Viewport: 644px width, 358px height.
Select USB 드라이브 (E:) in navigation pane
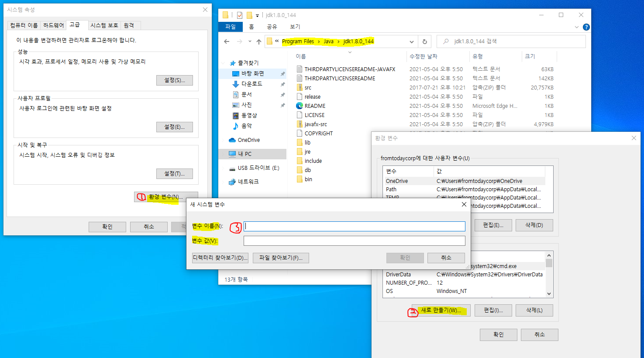tap(258, 168)
